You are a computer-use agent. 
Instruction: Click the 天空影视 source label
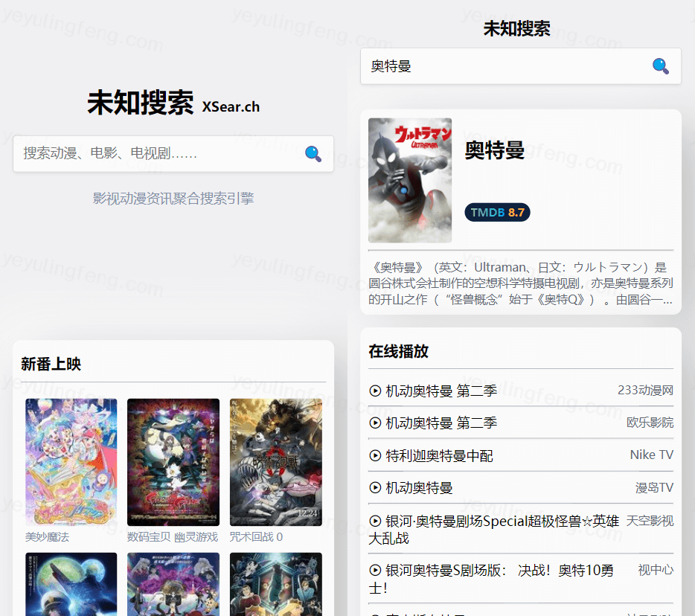pyautogui.click(x=650, y=521)
